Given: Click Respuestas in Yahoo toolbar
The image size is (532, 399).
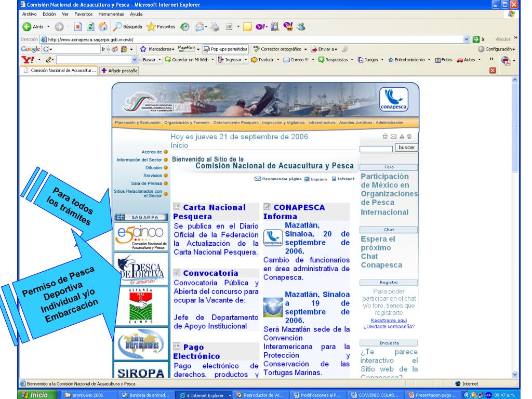Looking at the screenshot, I should point(333,60).
